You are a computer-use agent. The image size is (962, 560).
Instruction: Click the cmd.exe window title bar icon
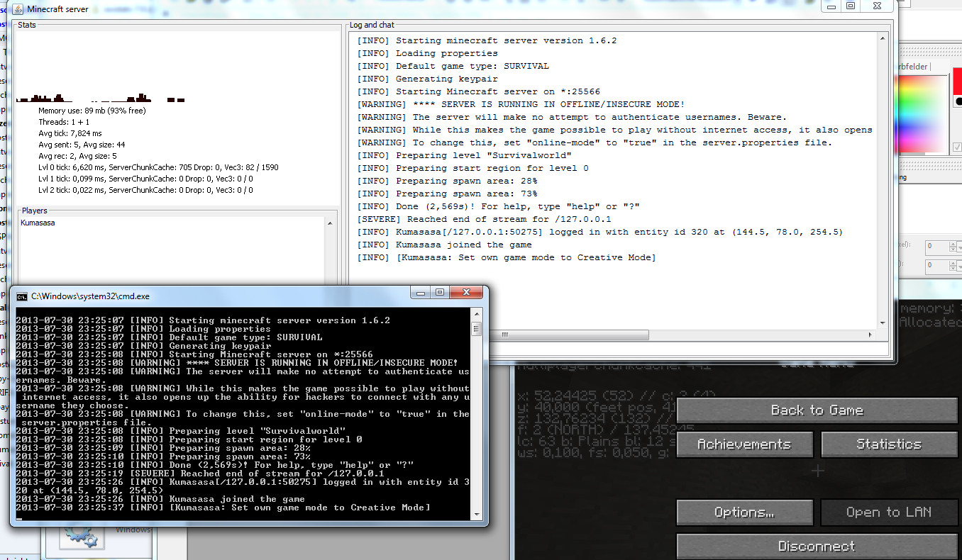tap(22, 296)
